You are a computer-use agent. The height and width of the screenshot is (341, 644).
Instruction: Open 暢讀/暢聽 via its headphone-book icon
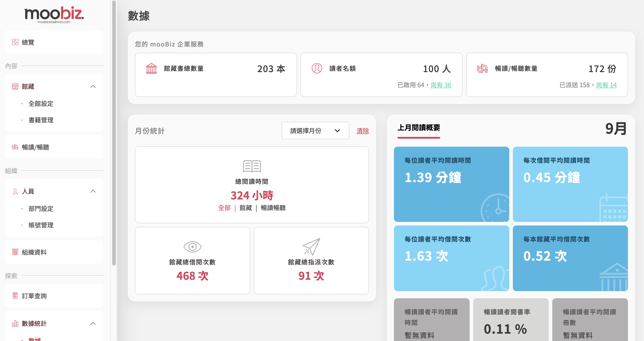pos(15,147)
